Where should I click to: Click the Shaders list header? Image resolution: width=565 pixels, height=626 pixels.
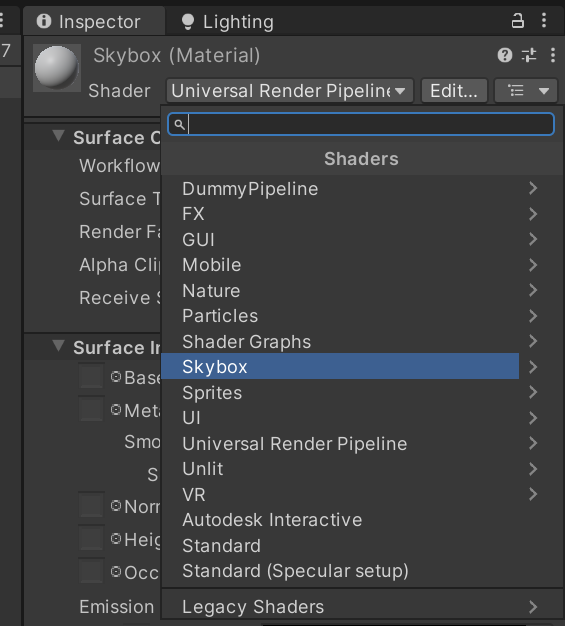pos(361,159)
